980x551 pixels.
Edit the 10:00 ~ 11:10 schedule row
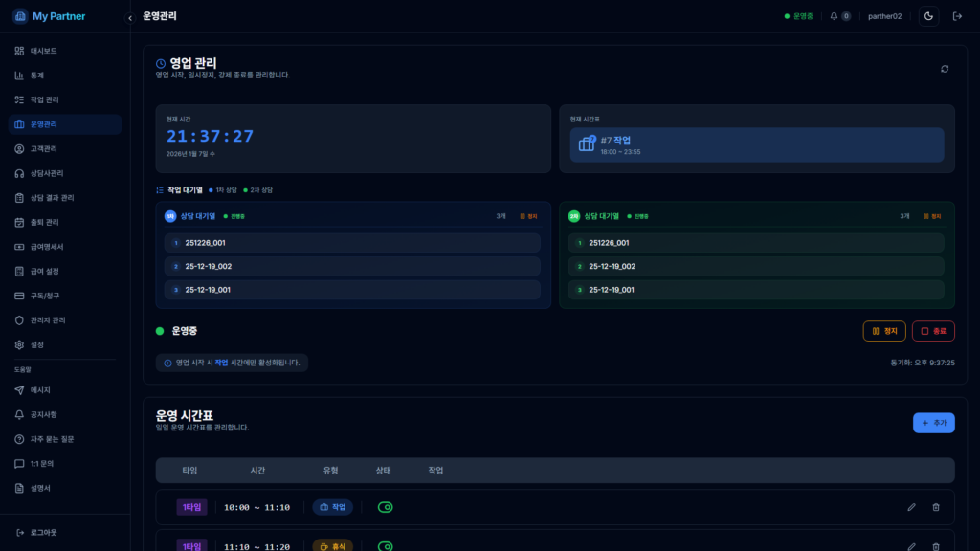click(x=911, y=507)
